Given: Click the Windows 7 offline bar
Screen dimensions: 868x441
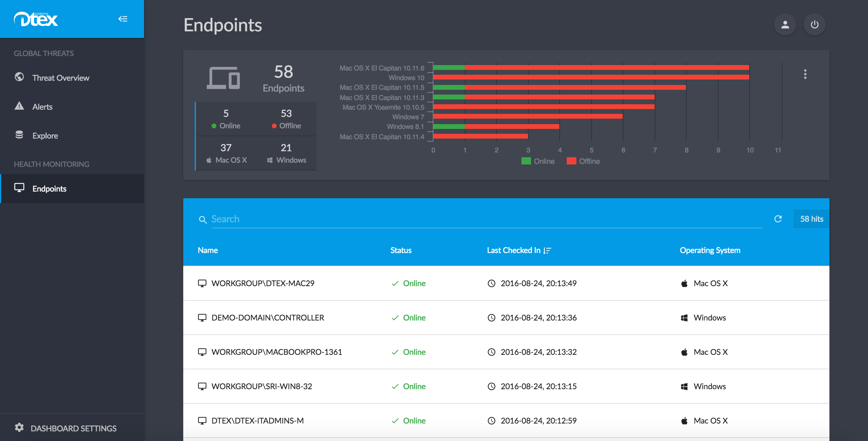Looking at the screenshot, I should click(528, 116).
